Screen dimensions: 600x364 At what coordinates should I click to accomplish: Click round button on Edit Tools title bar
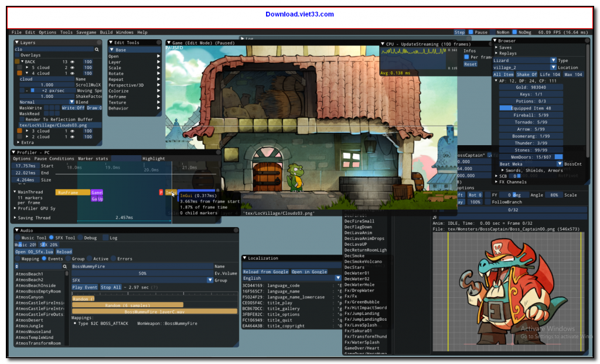pyautogui.click(x=158, y=43)
